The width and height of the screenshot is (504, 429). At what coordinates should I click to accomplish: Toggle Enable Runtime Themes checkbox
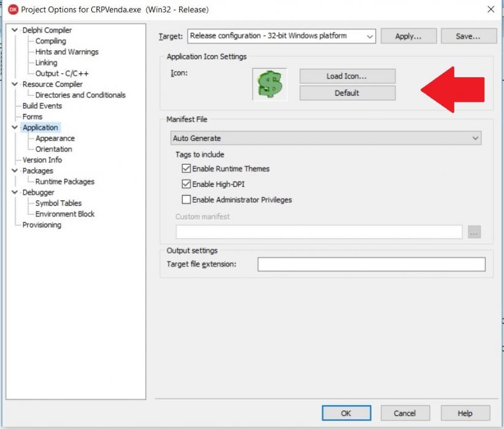186,169
